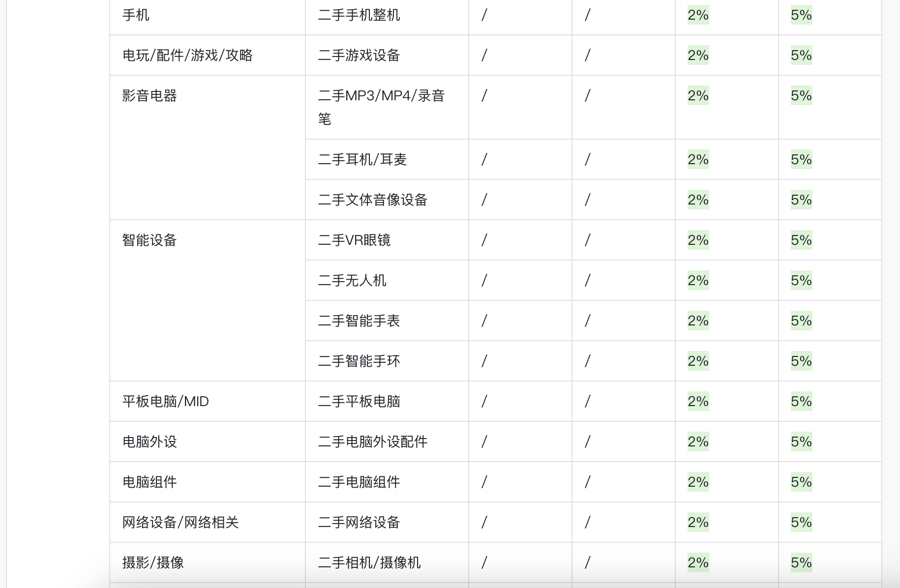The image size is (900, 588).
Task: Click the 二手无人机 cell
Action: point(352,280)
